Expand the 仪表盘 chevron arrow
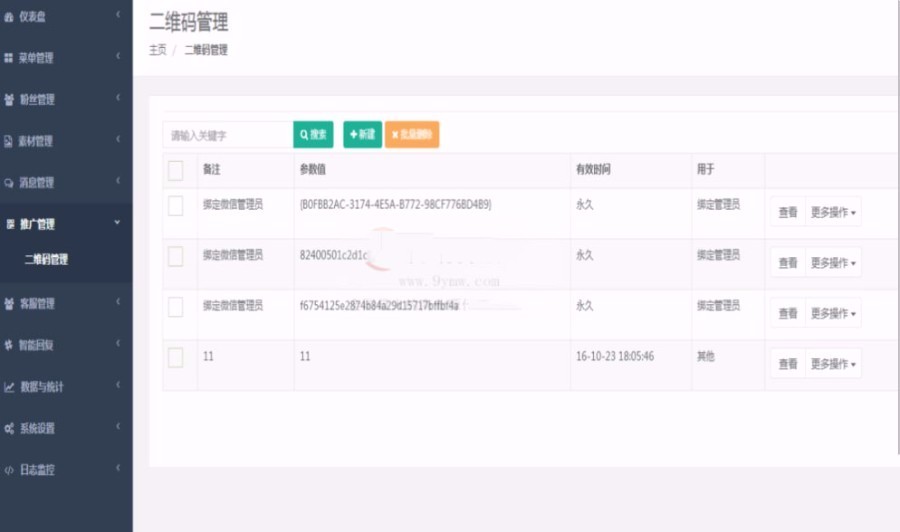Image resolution: width=900 pixels, height=532 pixels. (118, 14)
